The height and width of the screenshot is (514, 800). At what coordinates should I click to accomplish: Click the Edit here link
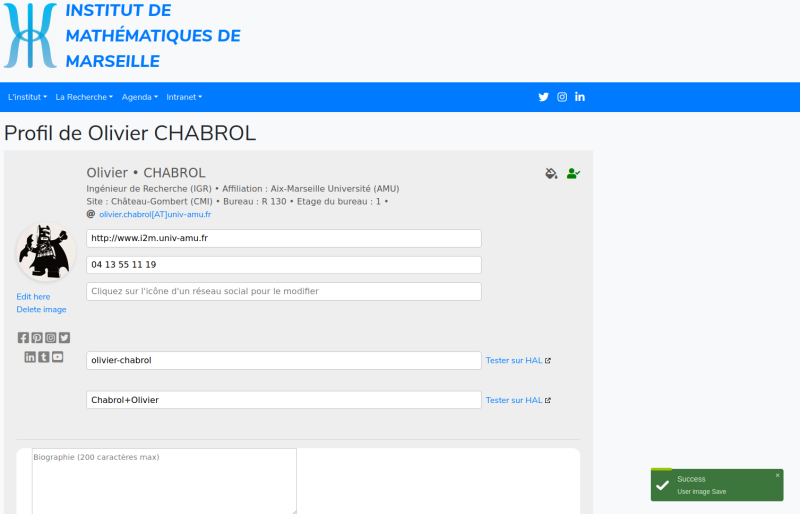(33, 297)
